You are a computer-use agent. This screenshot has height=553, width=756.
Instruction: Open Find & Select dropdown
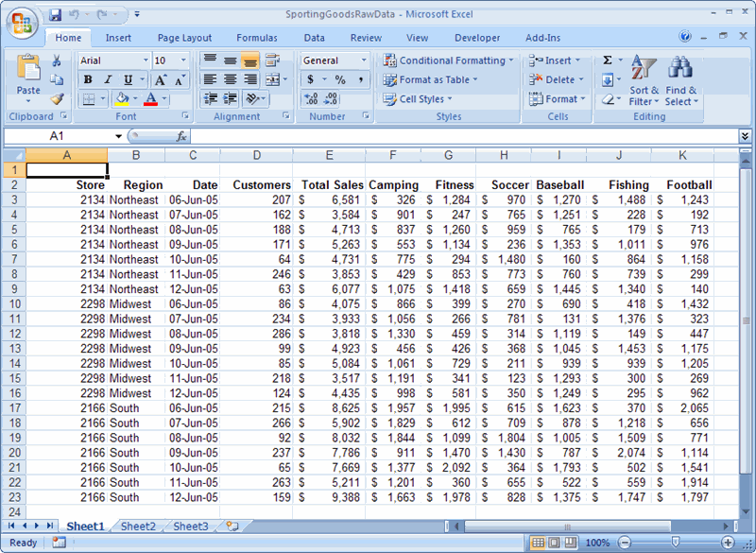coord(680,80)
